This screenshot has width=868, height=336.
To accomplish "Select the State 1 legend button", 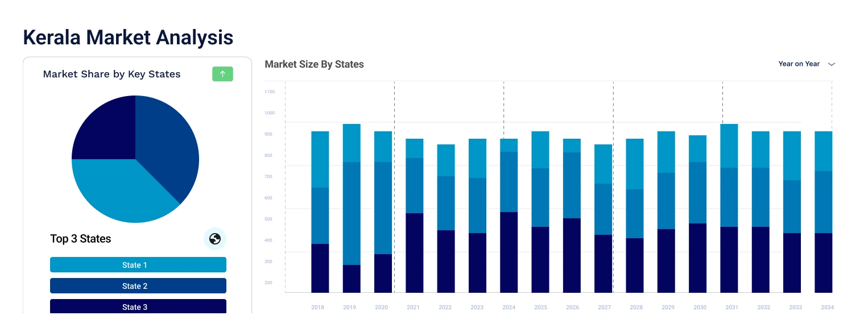I will [x=138, y=265].
